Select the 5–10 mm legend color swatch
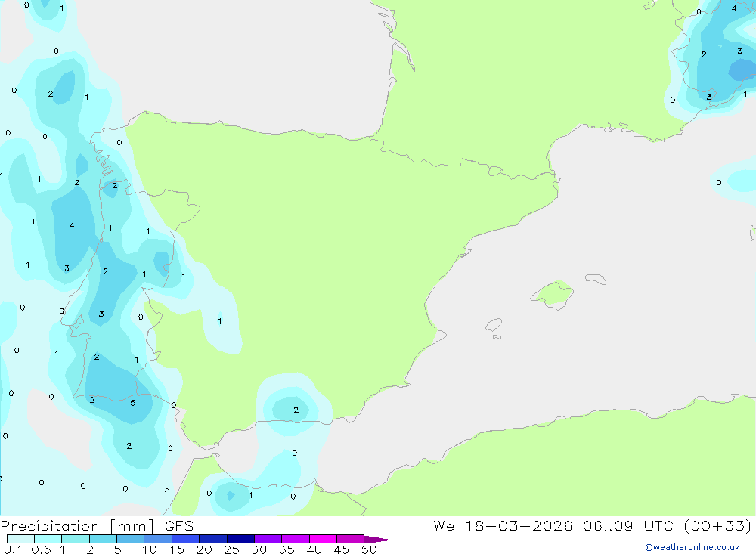The width and height of the screenshot is (756, 554). point(130,539)
